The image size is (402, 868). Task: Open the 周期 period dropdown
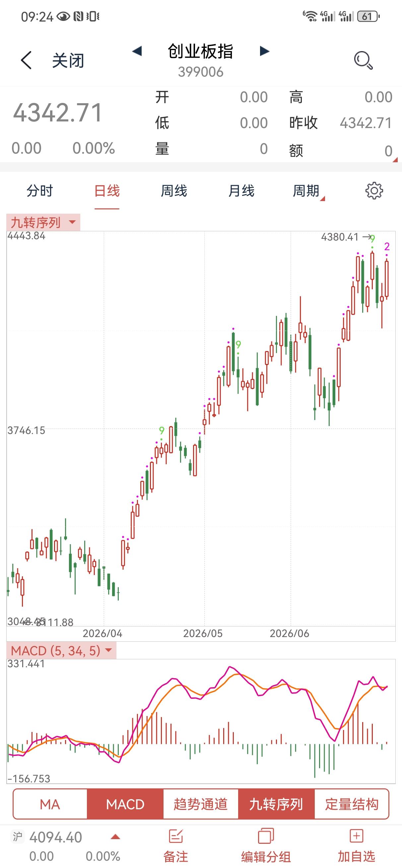pyautogui.click(x=308, y=191)
